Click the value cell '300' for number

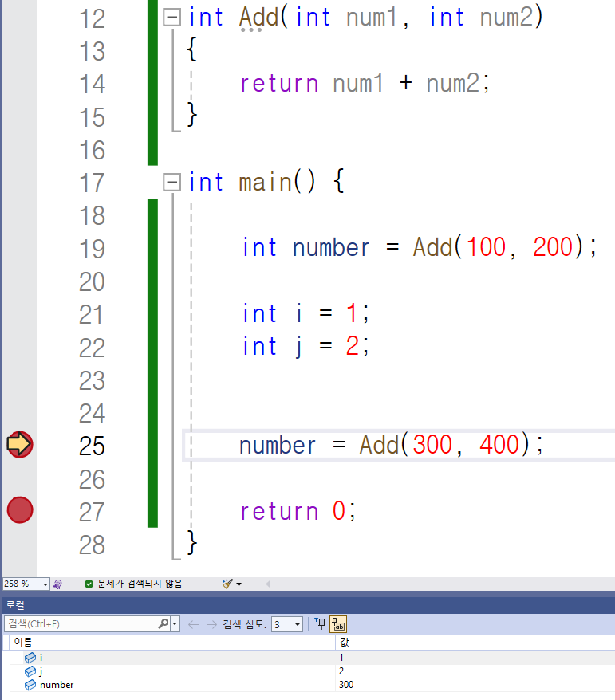click(346, 685)
